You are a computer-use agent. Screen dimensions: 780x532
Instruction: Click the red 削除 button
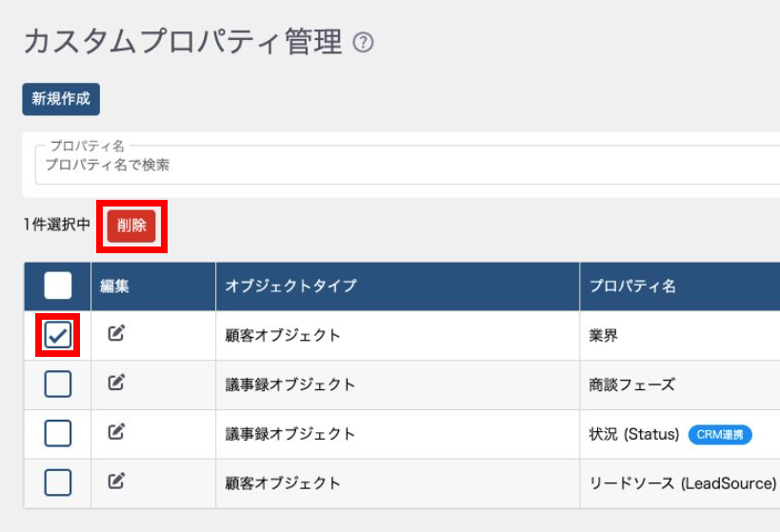point(131,226)
